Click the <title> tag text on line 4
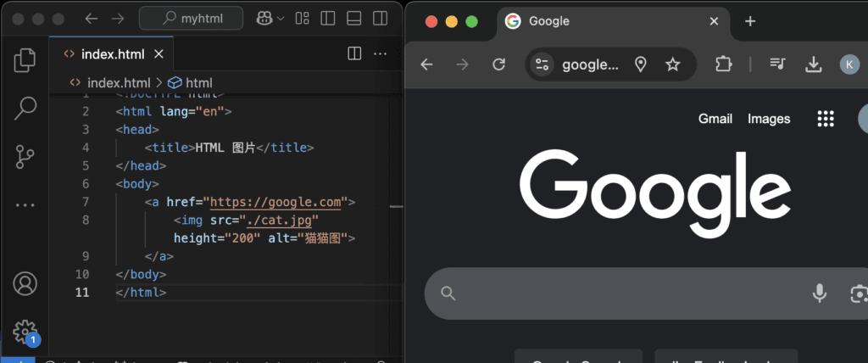868x363 pixels. [x=170, y=148]
